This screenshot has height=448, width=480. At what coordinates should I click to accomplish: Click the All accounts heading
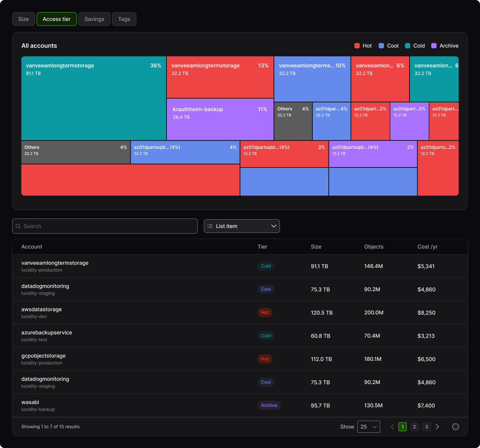coord(39,46)
